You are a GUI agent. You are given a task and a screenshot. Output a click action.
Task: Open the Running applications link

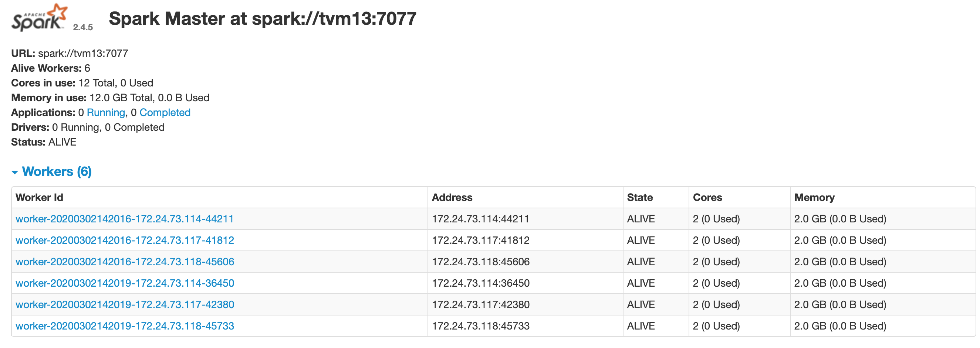(106, 112)
